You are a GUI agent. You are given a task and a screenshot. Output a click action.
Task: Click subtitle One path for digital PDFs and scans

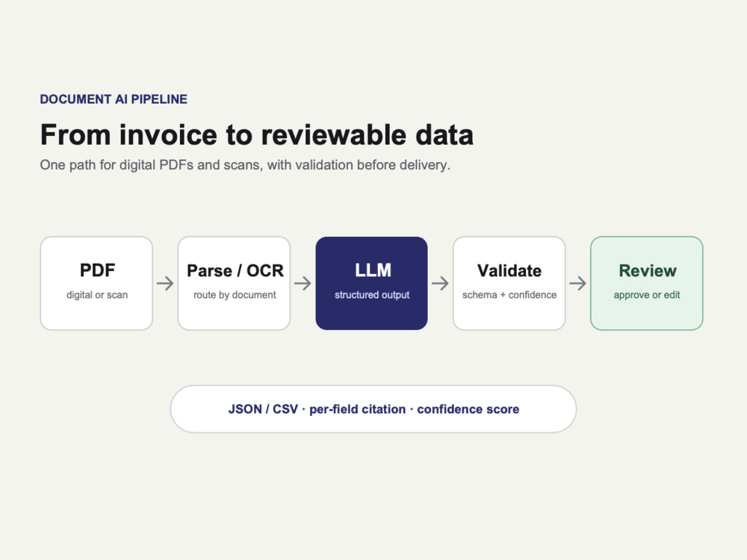point(245,165)
